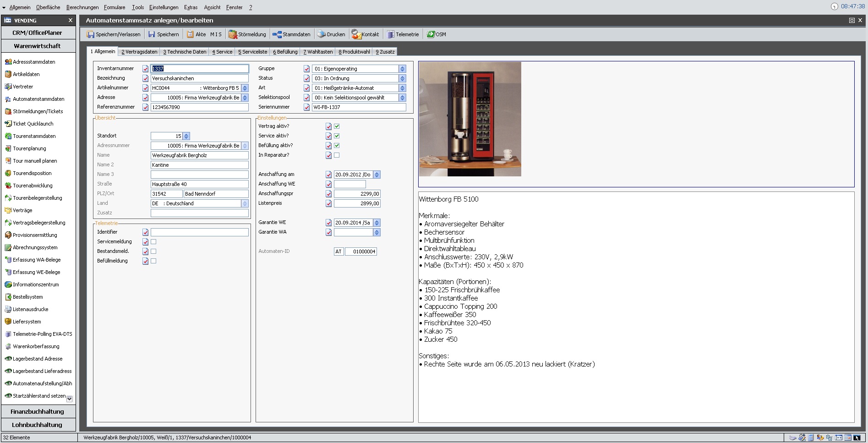
Task: Click the Drucken printer icon
Action: [321, 34]
